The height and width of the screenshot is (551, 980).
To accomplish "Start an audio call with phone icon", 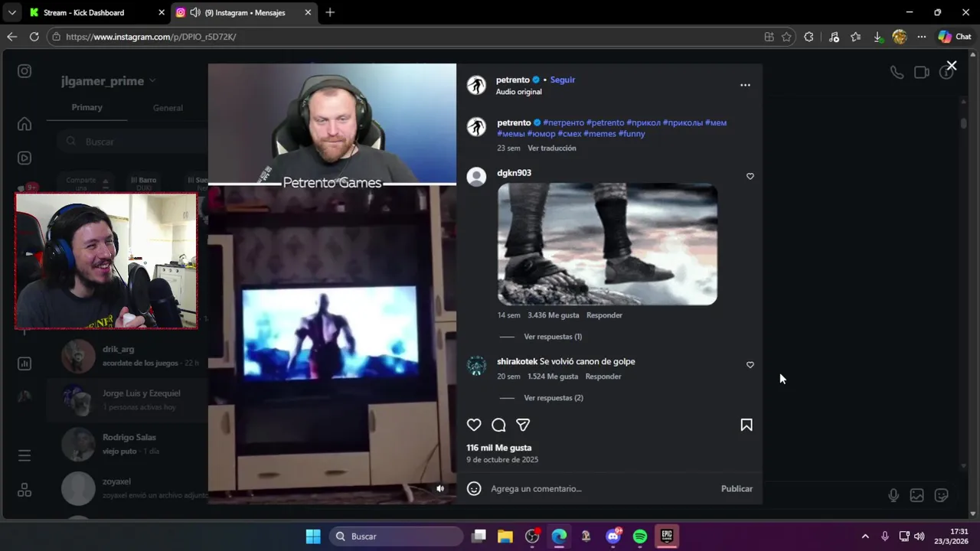I will [x=897, y=73].
